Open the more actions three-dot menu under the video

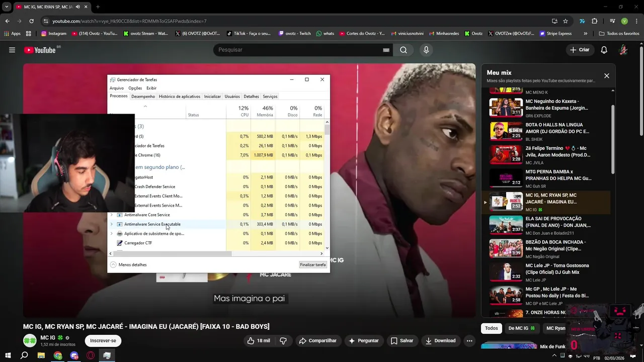469,341
